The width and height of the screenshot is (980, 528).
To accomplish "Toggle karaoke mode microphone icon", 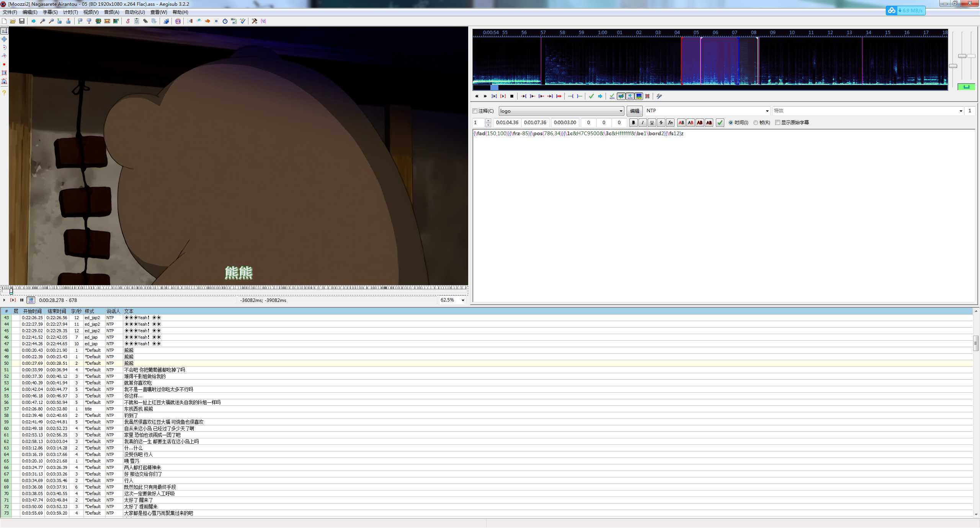I will coord(659,96).
